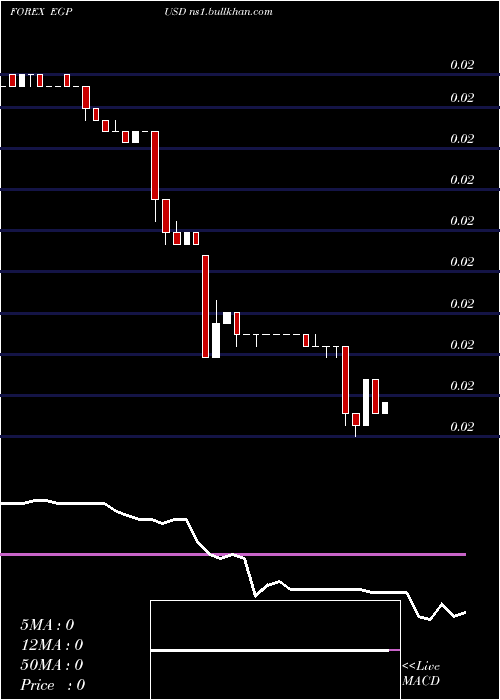Image resolution: width=500 pixels, height=700 pixels.
Task: Click the "USD ns1.bullkhan.com" header text
Action: click(x=218, y=12)
